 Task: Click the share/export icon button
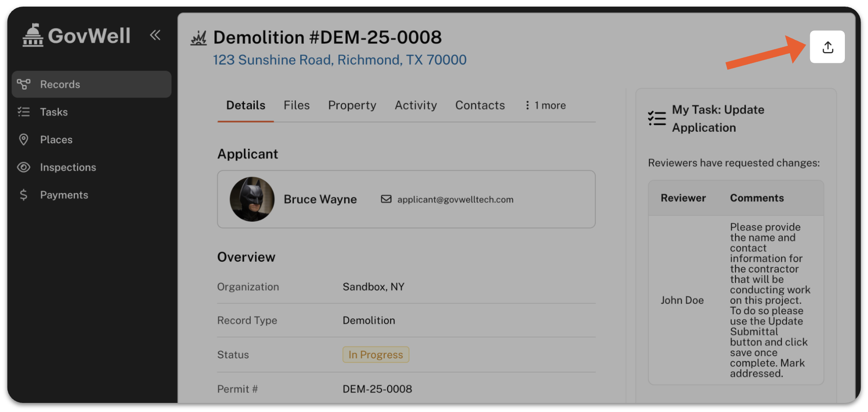[827, 47]
